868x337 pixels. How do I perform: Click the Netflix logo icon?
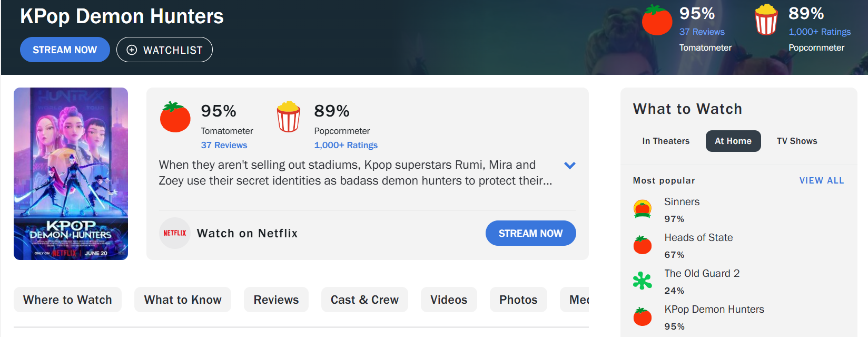click(x=175, y=233)
